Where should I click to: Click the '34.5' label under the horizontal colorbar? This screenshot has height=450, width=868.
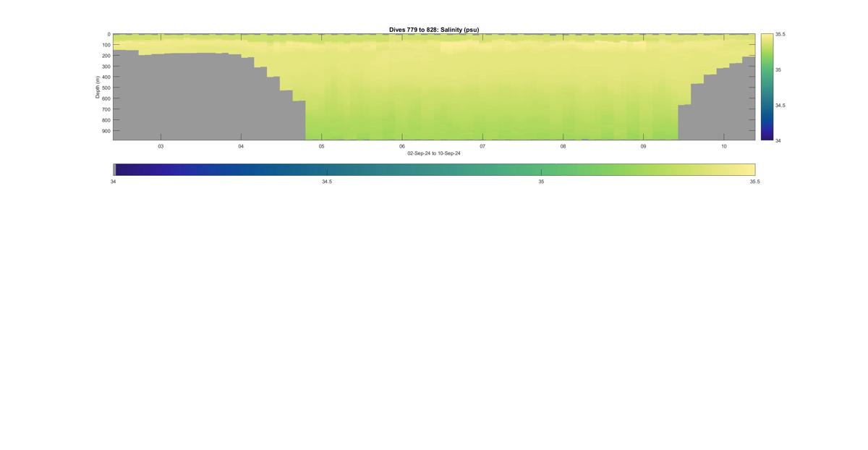[x=327, y=182]
